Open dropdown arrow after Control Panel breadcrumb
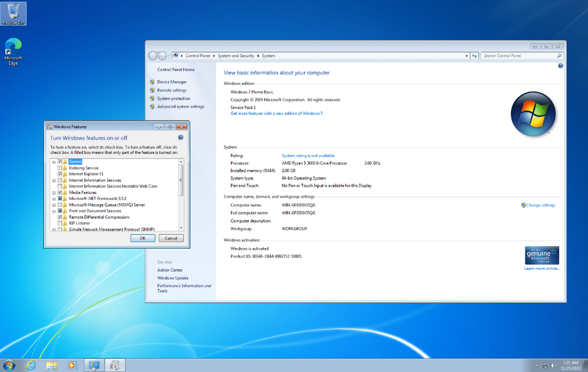The width and height of the screenshot is (588, 372). click(214, 56)
